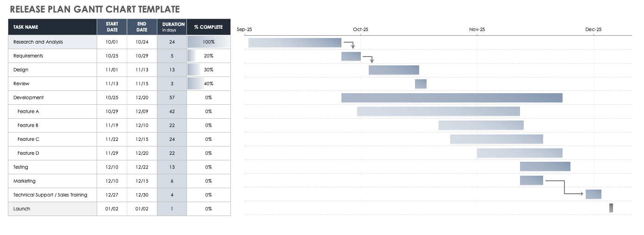The image size is (644, 235).
Task: Select the Requirements Gantt bar
Action: coord(351,56)
